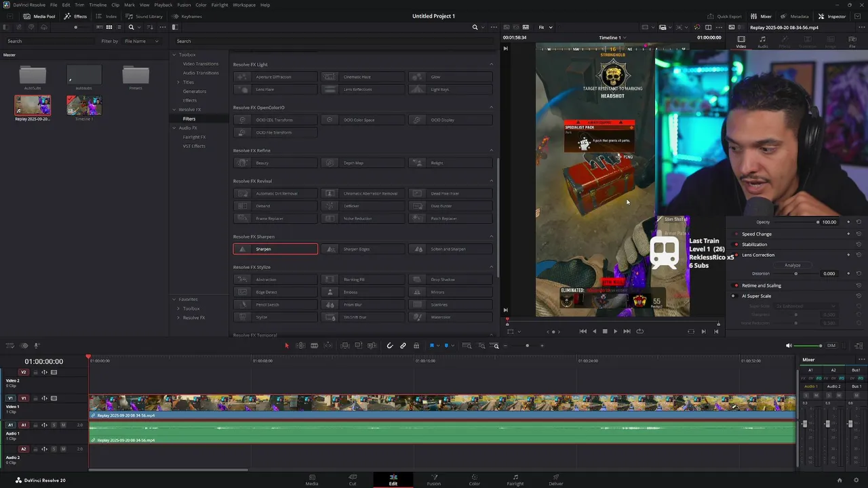
Task: Click the Opacity slider handle
Action: pyautogui.click(x=818, y=222)
